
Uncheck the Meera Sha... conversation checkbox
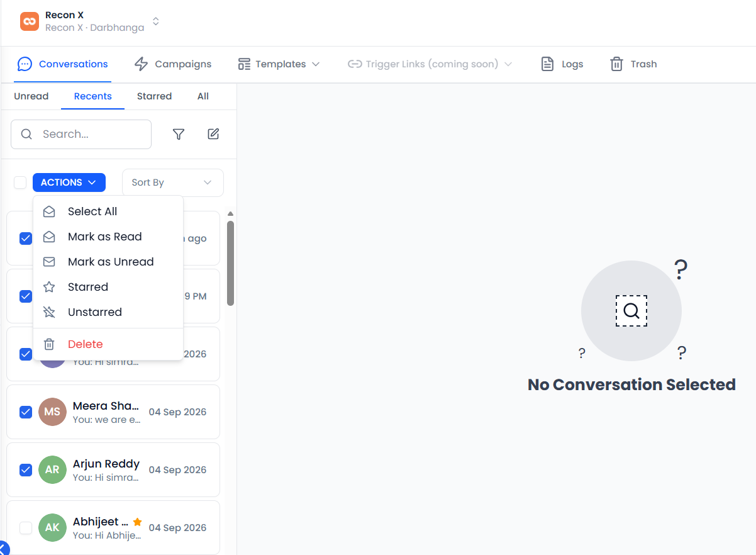pyautogui.click(x=26, y=412)
